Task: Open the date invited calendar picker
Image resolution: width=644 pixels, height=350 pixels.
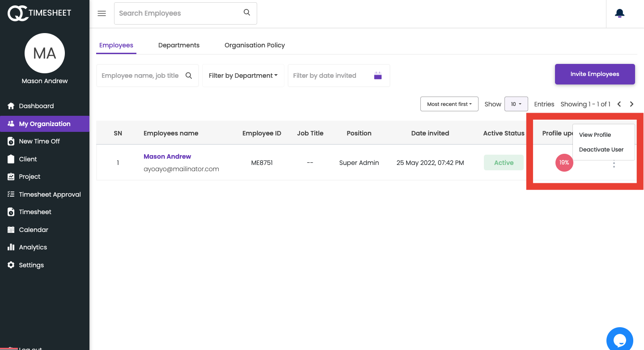Action: click(x=377, y=75)
